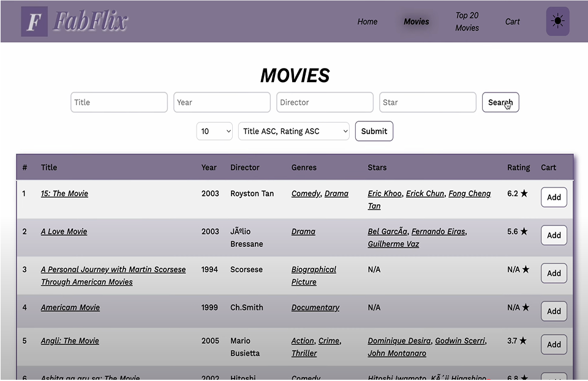588x381 pixels.
Task: Open star Erick Chun's page
Action: click(x=425, y=194)
